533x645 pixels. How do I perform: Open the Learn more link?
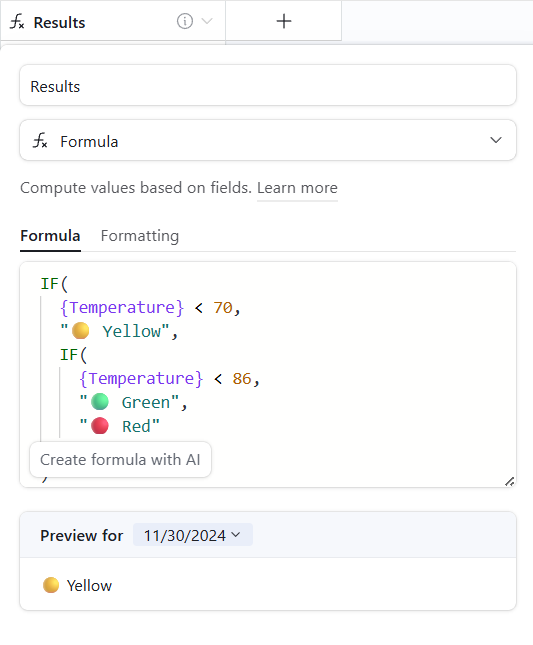point(297,188)
